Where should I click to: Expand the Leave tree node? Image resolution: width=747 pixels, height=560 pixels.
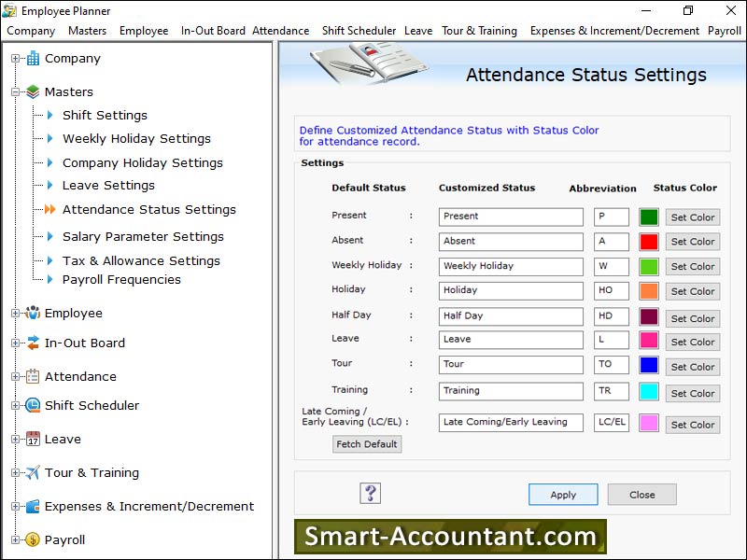point(15,440)
